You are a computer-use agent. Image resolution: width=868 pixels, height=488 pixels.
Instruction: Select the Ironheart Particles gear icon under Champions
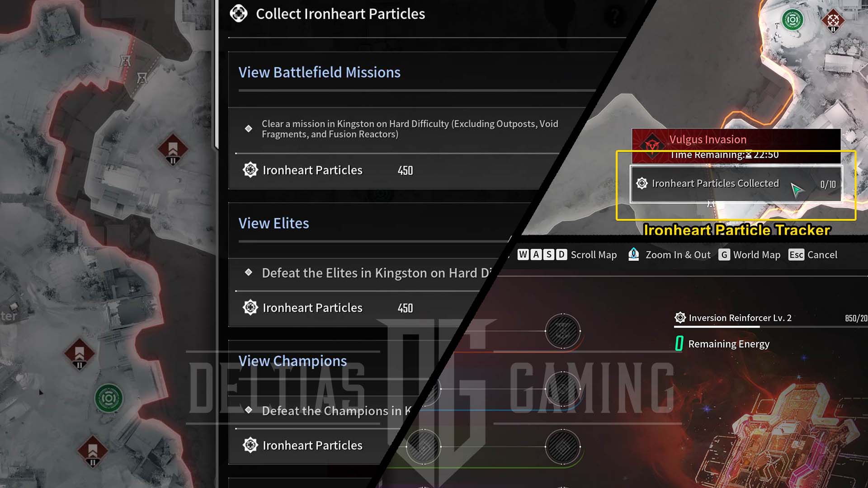click(250, 445)
